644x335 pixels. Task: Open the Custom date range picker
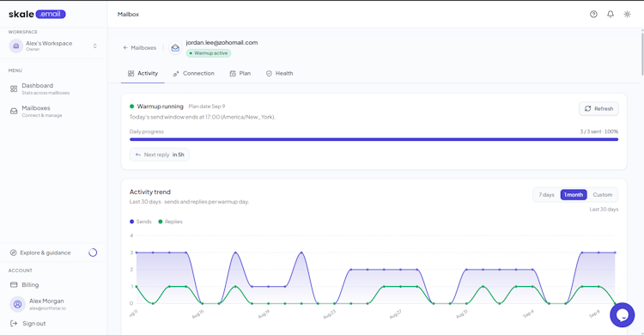click(x=603, y=195)
